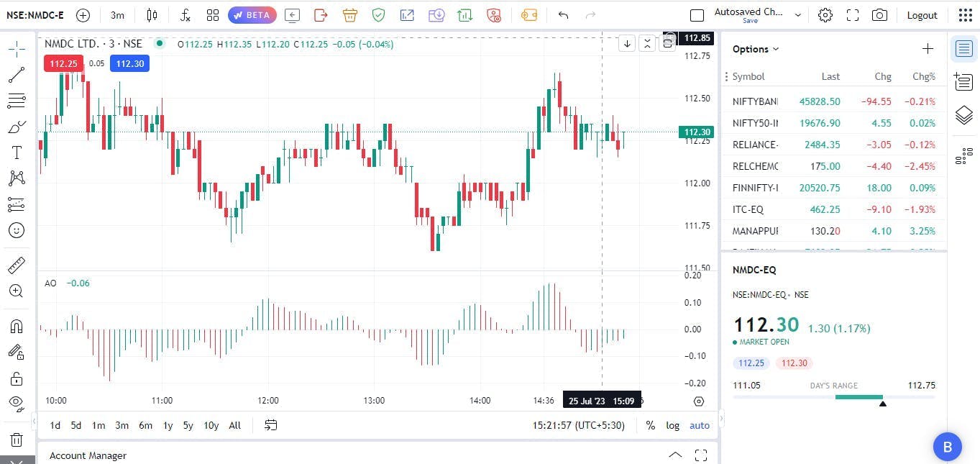Toggle fullscreen mode in top toolbar
This screenshot has height=464, width=980.
(x=853, y=15)
